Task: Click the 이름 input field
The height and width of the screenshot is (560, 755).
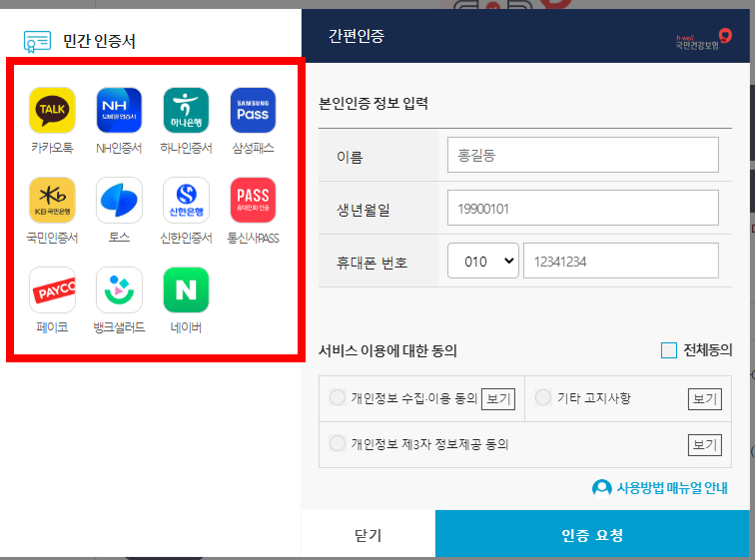Action: 582,155
